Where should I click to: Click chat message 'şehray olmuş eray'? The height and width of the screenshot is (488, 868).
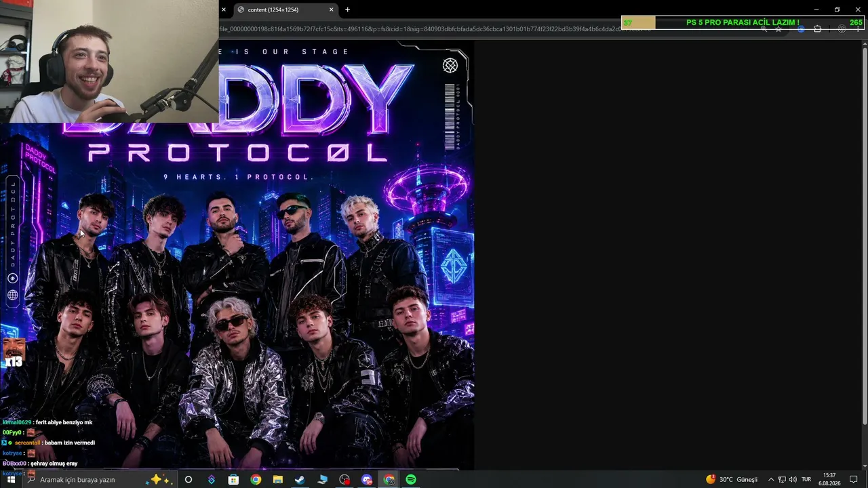[54, 464]
